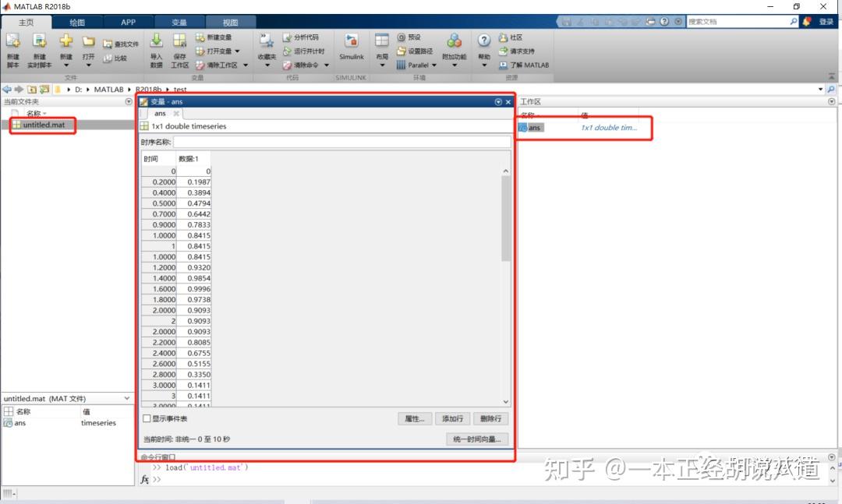Click the Search Documentation (搜索文档) field
The width and height of the screenshot is (842, 504).
coord(738,22)
